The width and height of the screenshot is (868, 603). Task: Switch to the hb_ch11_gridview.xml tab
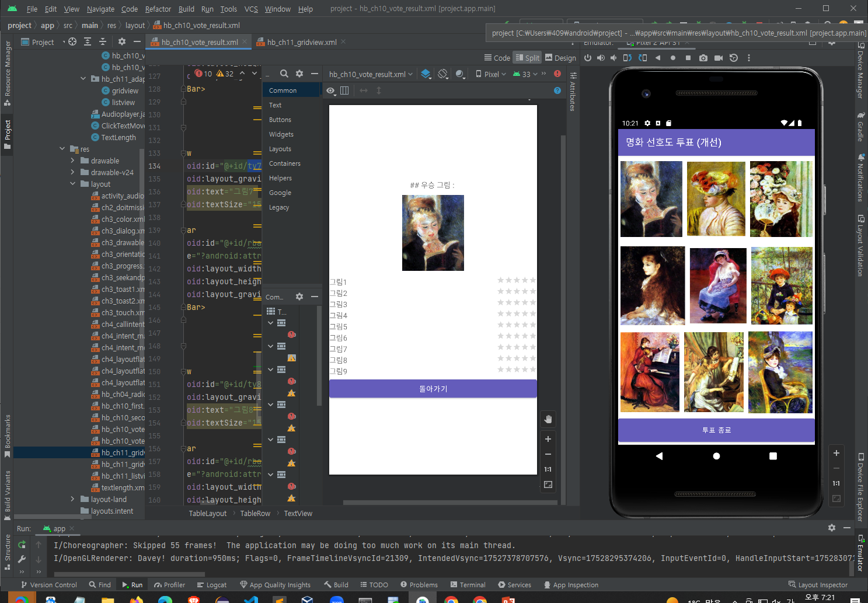[301, 42]
